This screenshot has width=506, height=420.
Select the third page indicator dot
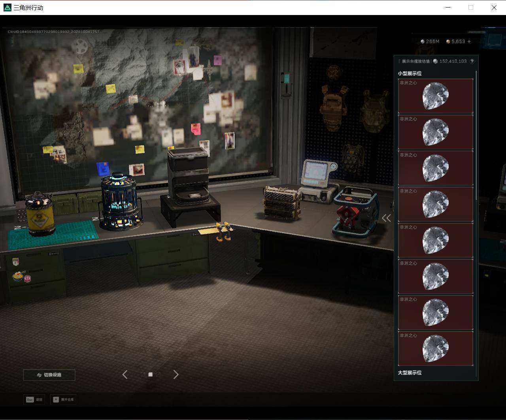(158, 375)
